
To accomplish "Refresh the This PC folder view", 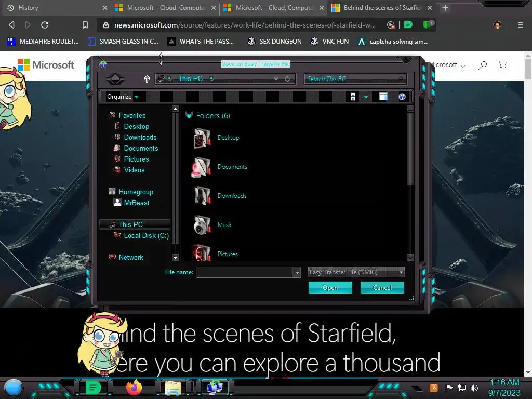I will [x=287, y=79].
